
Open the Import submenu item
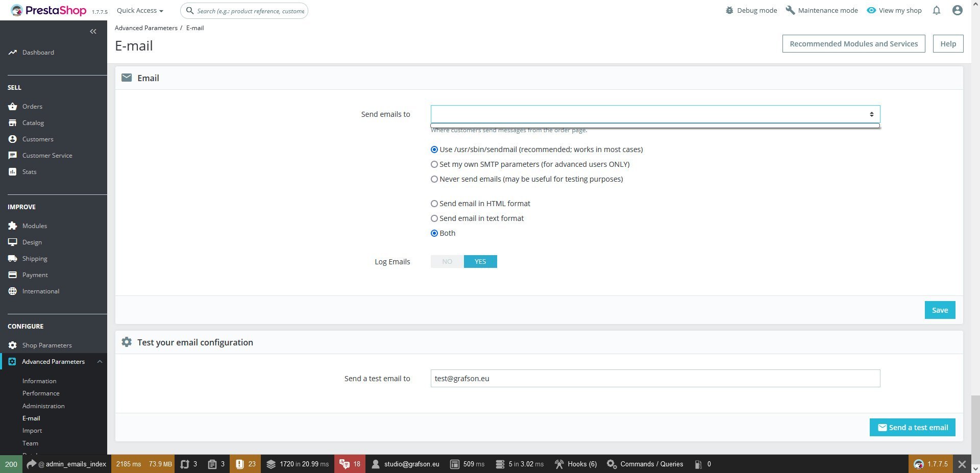coord(32,431)
